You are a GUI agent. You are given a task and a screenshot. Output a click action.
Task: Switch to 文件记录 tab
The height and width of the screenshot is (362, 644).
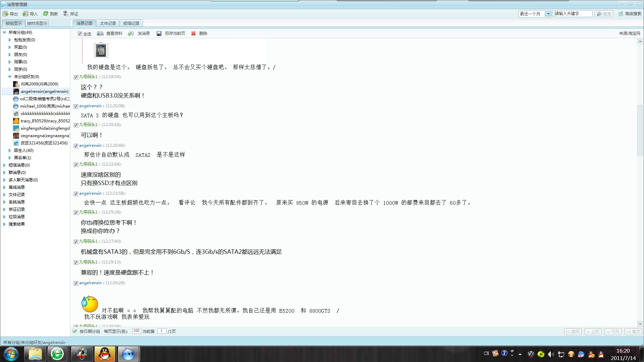(x=108, y=23)
